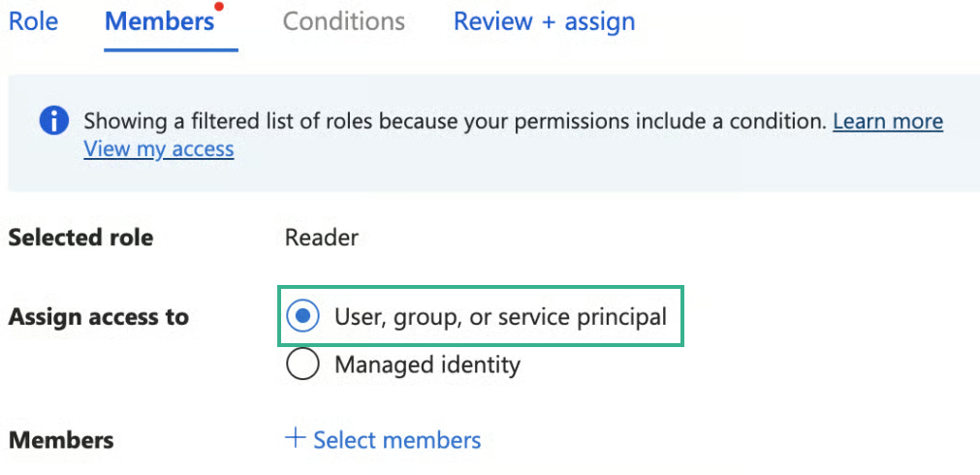The width and height of the screenshot is (980, 475).
Task: Click the red dot indicator on Members tab
Action: (x=219, y=7)
